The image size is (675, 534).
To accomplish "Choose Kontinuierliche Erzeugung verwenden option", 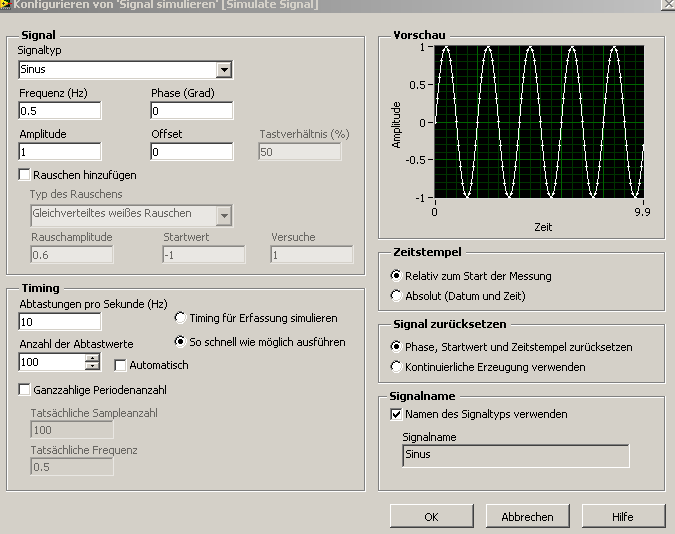I will coord(396,367).
